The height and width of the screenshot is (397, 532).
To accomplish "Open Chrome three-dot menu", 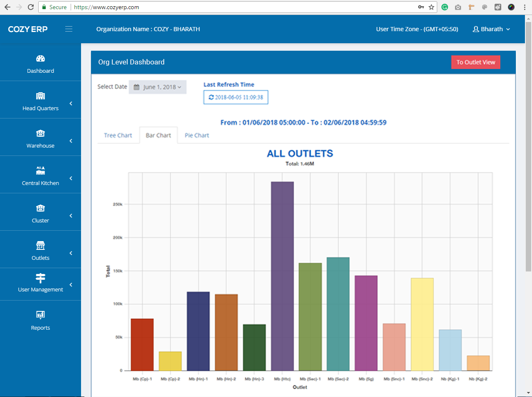I will point(525,7).
